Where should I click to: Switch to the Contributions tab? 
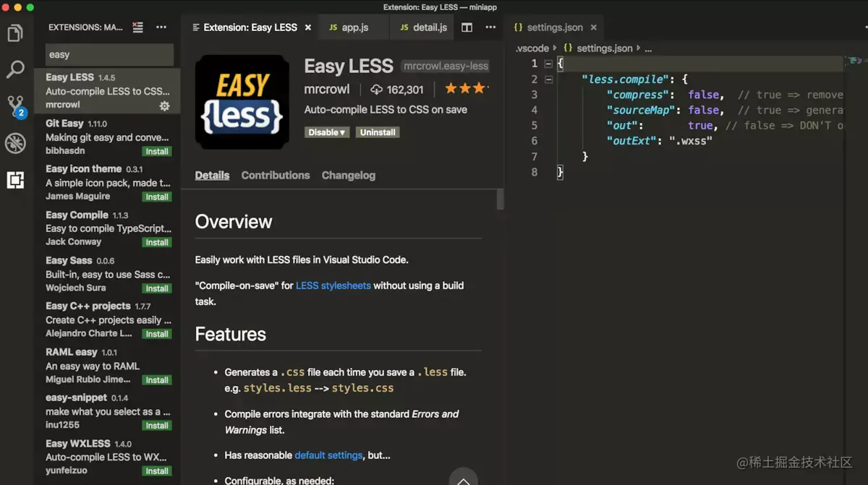click(x=276, y=175)
